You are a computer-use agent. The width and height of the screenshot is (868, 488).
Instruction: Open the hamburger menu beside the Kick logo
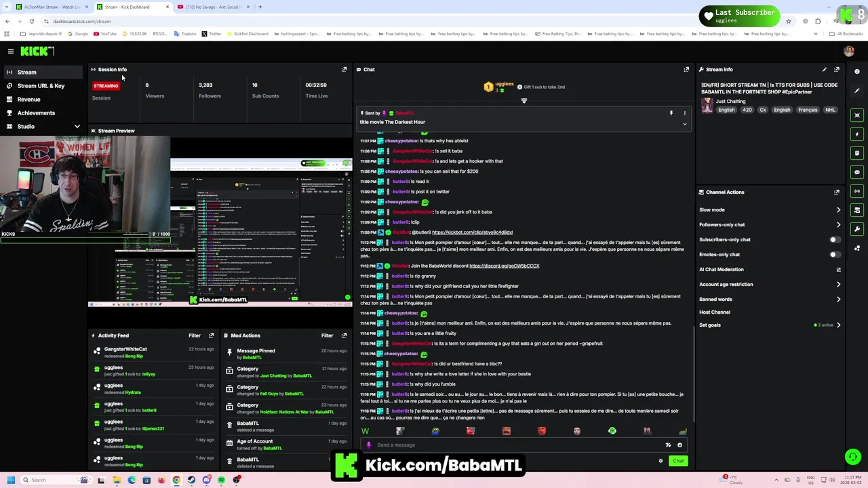(10, 52)
